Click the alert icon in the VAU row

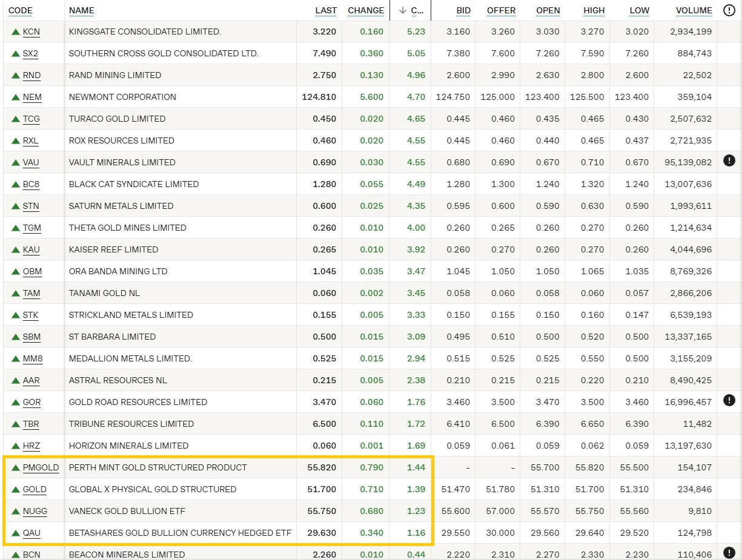(x=729, y=160)
